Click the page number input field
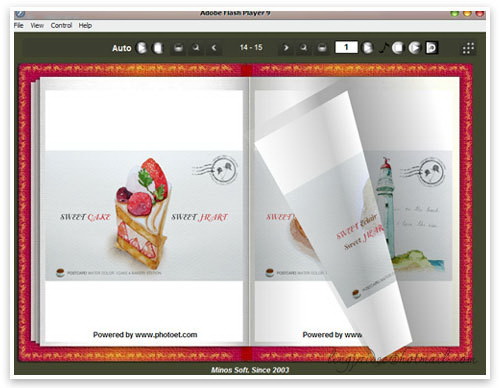Screen dimensions: 500x388 (x=346, y=47)
